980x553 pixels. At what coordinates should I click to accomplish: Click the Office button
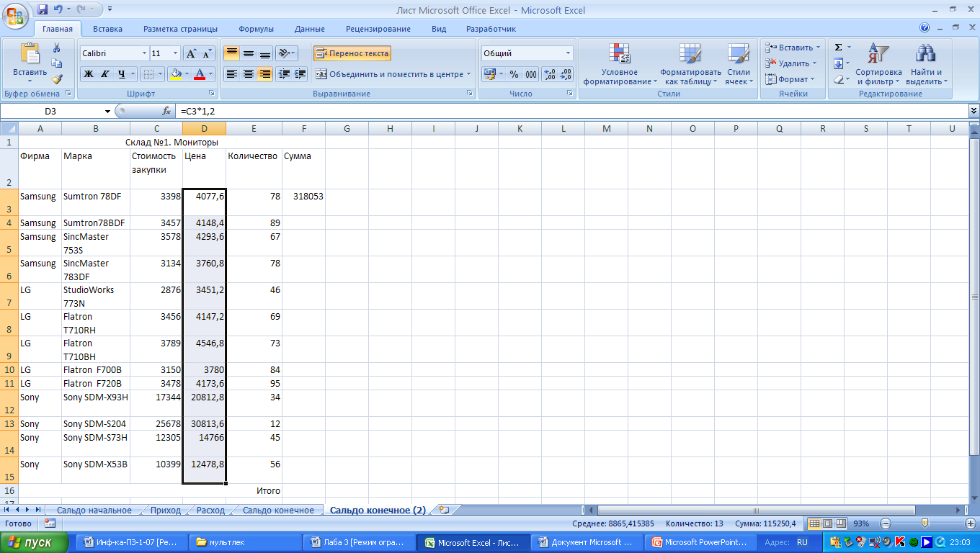15,14
